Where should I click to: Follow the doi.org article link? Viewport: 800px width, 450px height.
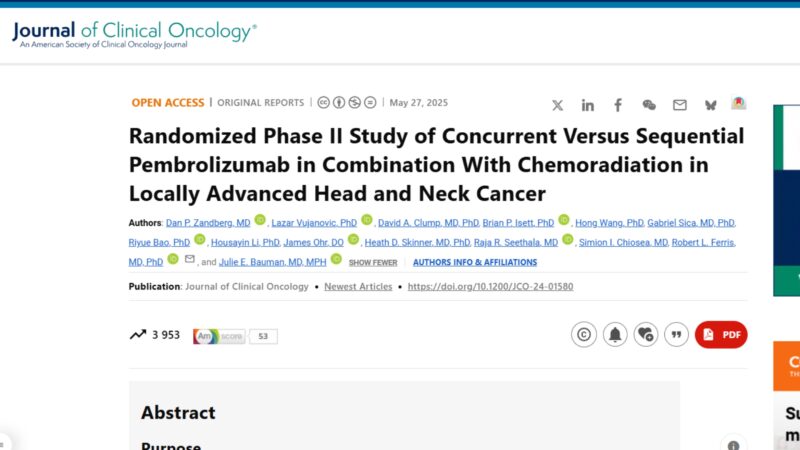point(490,287)
